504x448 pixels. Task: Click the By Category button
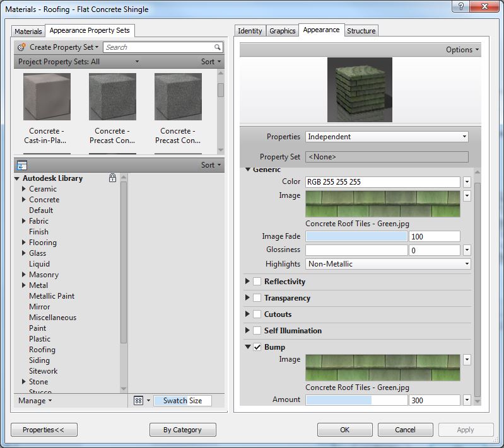[x=182, y=430]
